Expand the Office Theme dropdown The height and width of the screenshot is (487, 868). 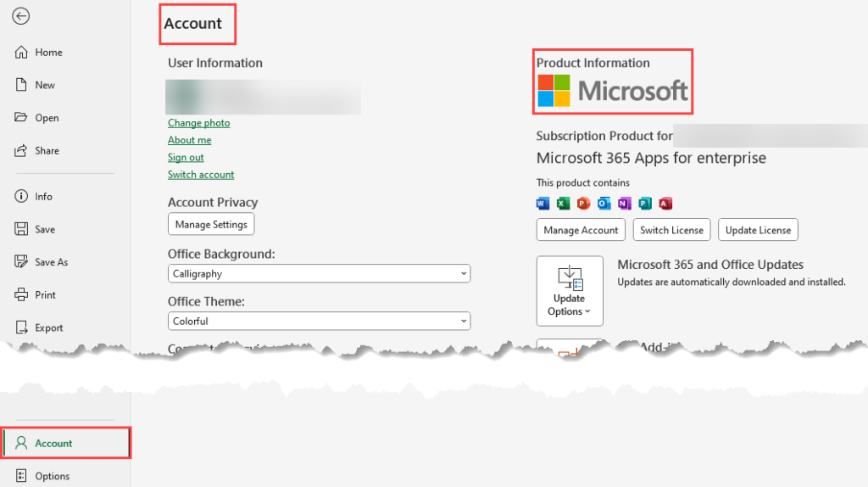319,322
